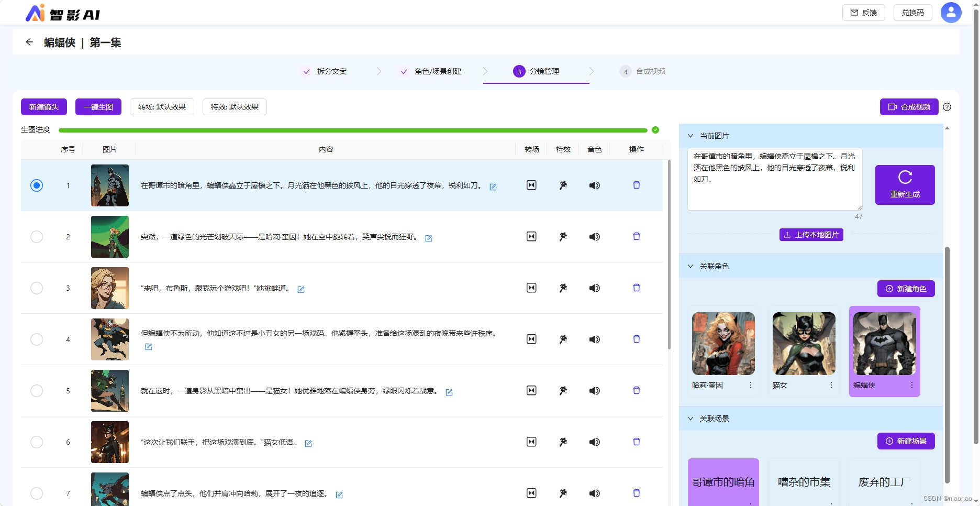Click the 新建镜头 button
The width and height of the screenshot is (980, 506).
44,107
